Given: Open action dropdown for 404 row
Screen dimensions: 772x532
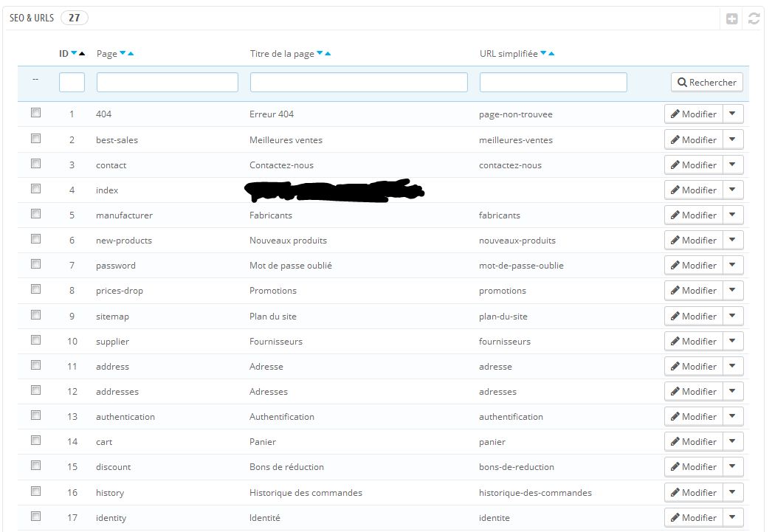Looking at the screenshot, I should click(x=733, y=114).
